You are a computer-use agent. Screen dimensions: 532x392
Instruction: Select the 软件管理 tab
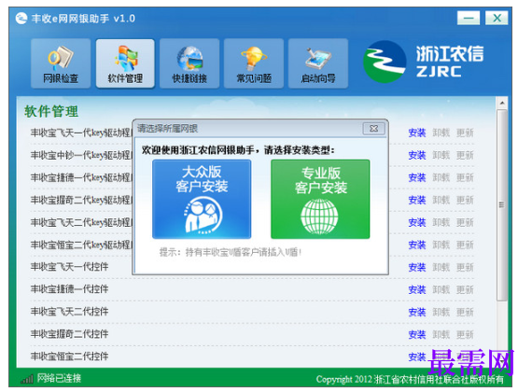coord(125,63)
